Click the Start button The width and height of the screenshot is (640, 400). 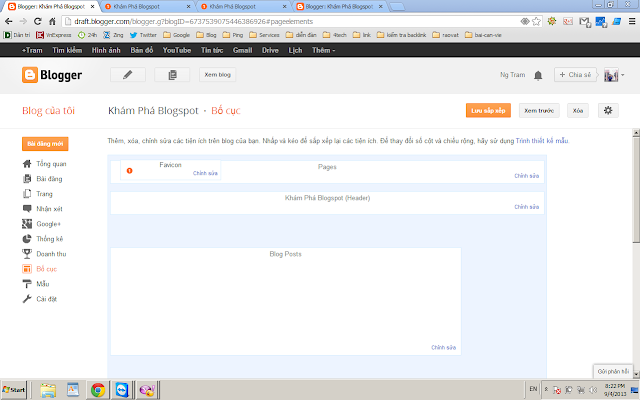click(13, 390)
